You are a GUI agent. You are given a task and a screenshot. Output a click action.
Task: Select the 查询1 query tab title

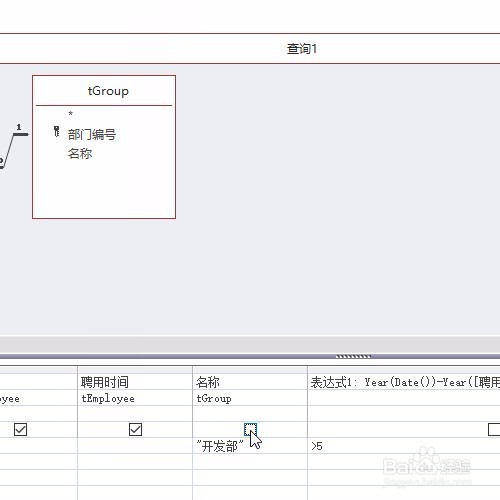click(302, 49)
